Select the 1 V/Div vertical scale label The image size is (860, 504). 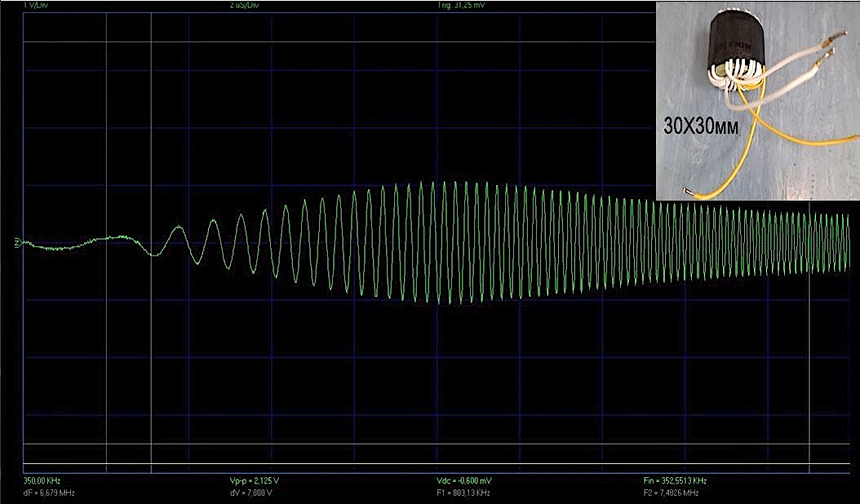tap(37, 6)
